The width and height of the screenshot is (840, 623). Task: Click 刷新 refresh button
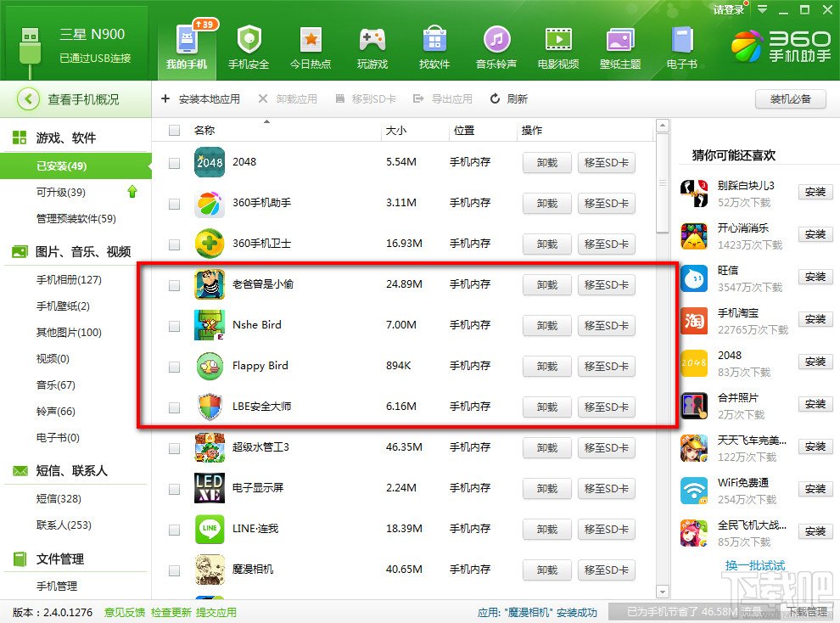click(509, 98)
